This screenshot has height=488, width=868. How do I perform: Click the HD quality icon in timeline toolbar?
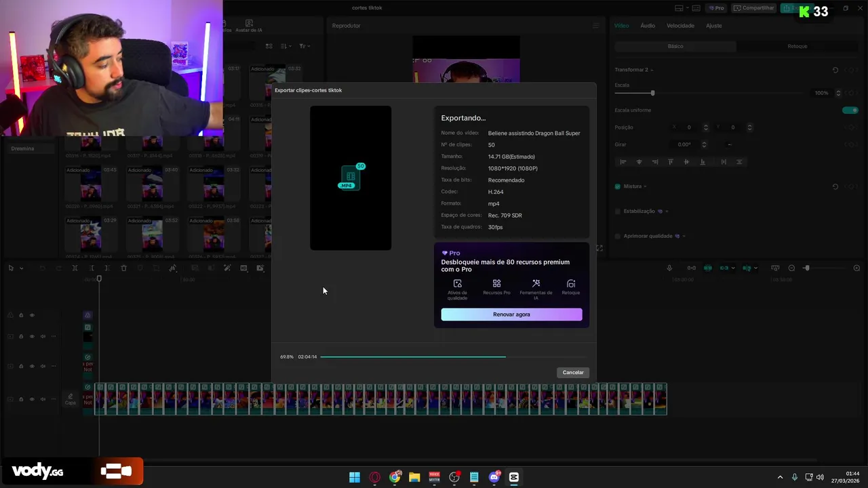243,268
